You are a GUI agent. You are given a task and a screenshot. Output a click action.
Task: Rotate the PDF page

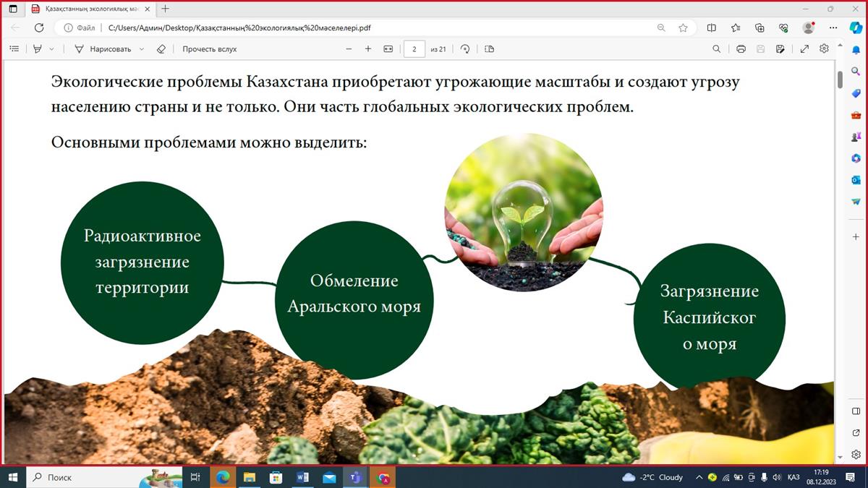[x=465, y=49]
